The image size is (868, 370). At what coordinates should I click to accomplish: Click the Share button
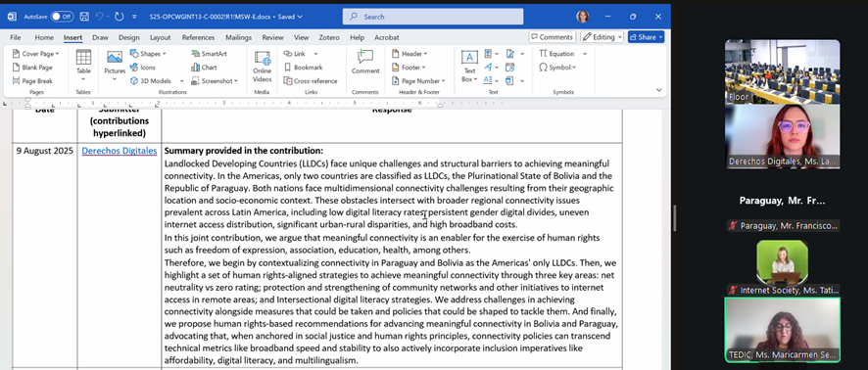[x=646, y=37]
